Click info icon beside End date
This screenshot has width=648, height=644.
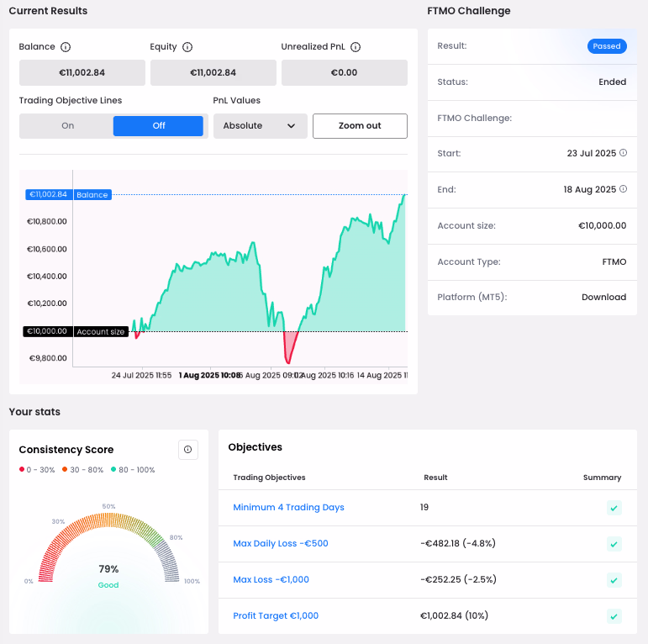(x=623, y=189)
